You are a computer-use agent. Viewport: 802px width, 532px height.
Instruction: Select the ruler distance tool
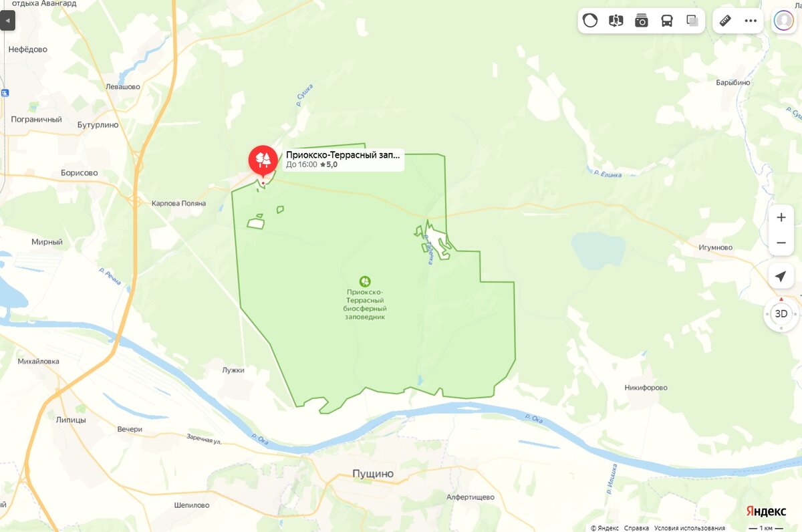click(x=725, y=21)
